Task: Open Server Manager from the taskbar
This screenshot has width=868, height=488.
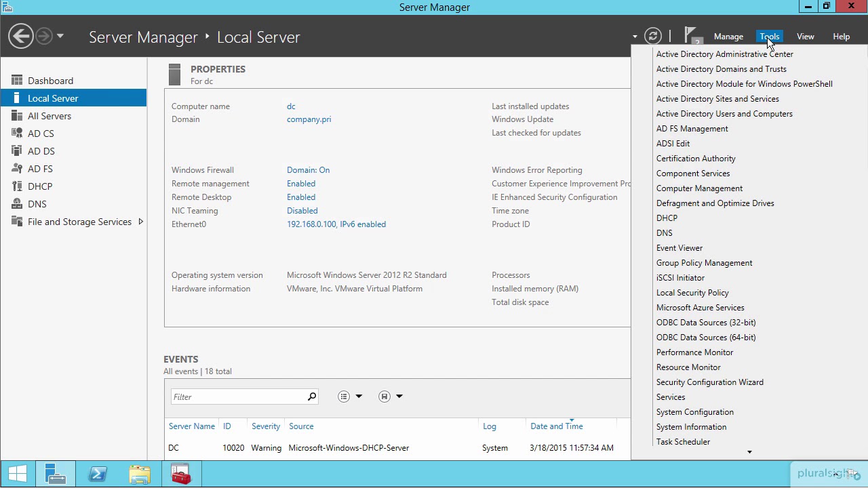Action: pyautogui.click(x=55, y=474)
